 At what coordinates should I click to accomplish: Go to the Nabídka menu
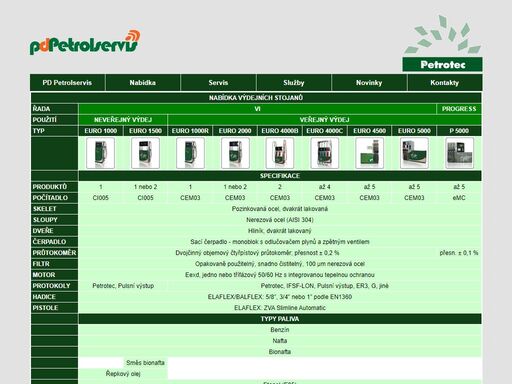point(143,82)
